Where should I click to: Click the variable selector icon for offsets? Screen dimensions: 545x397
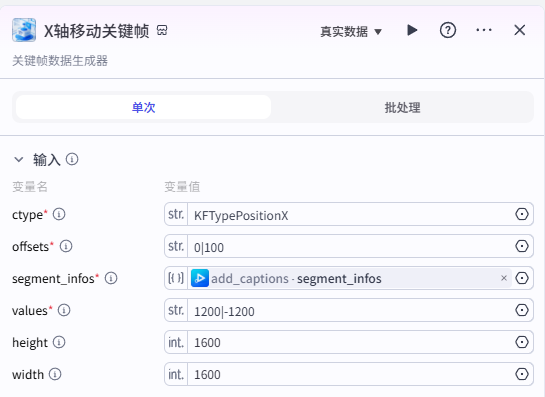point(522,246)
